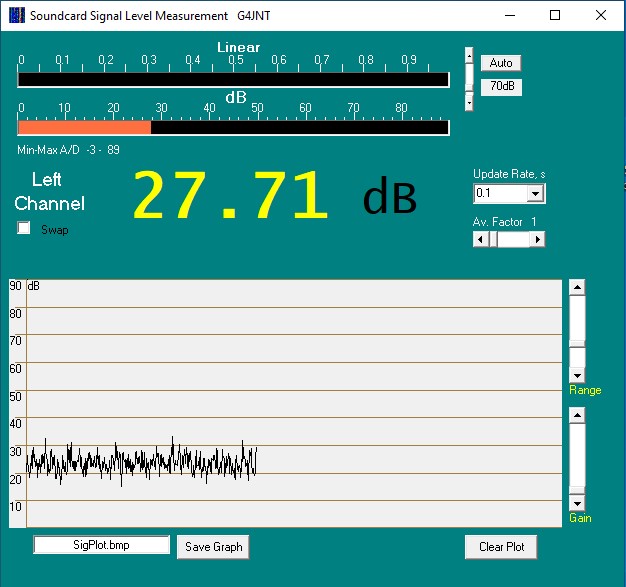Viewport: 626px width, 587px height.
Task: Click the SigPlot.bmp filename field
Action: tap(101, 545)
